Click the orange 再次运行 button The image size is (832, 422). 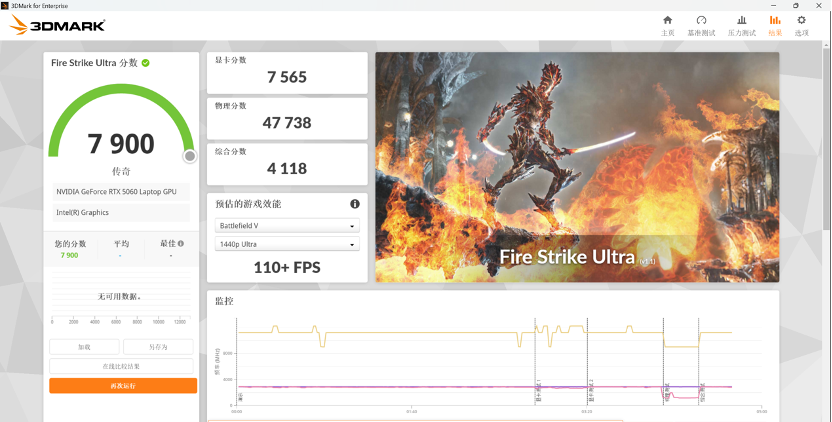(123, 386)
